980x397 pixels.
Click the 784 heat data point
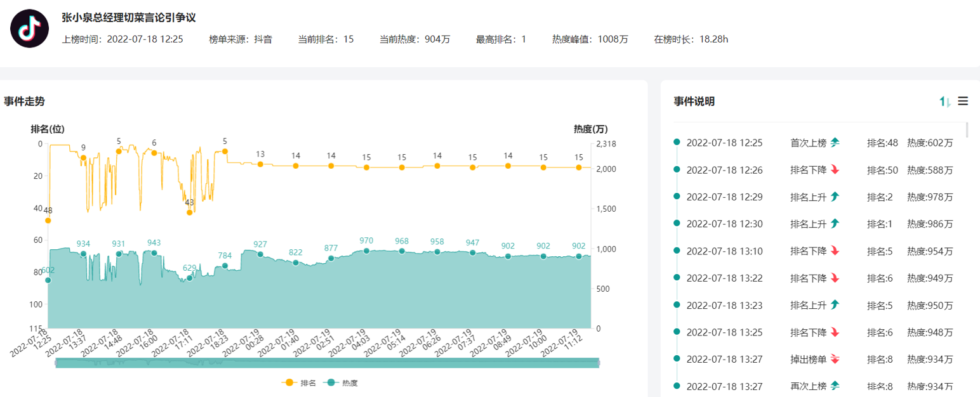(225, 266)
